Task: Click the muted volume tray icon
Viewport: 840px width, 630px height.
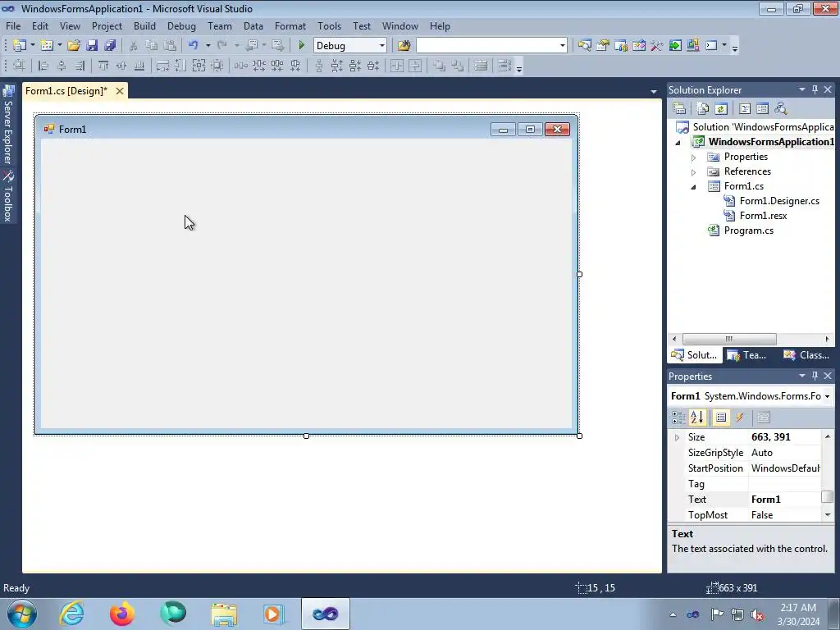Action: [757, 614]
